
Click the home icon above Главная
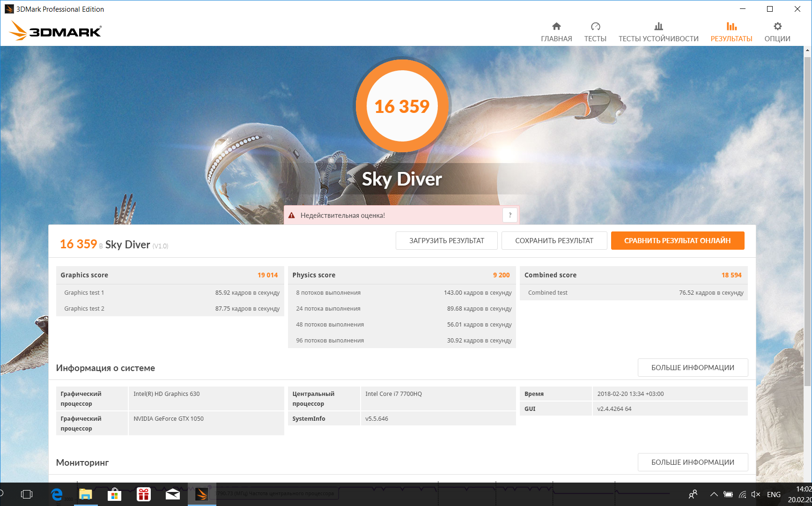pos(556,26)
